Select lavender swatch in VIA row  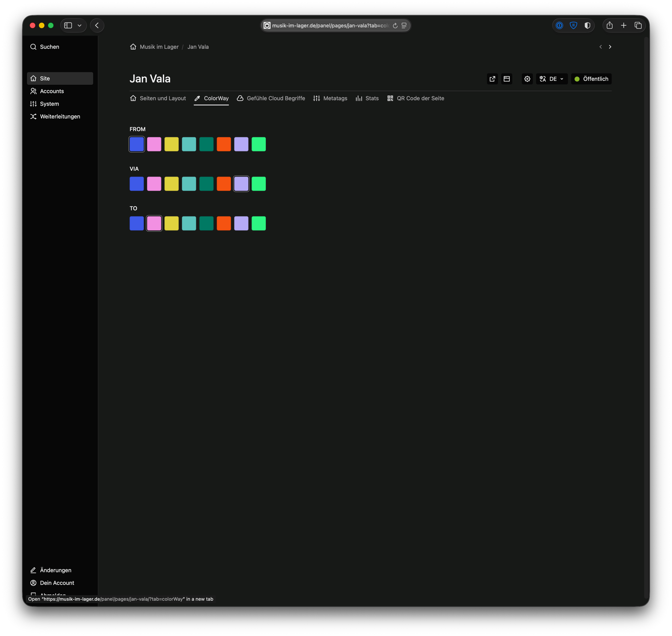241,184
